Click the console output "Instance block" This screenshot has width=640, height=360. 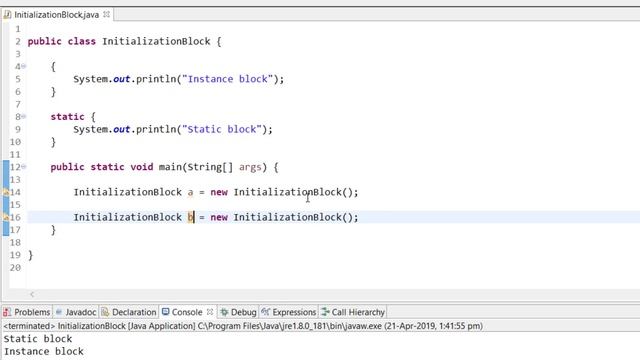point(44,351)
